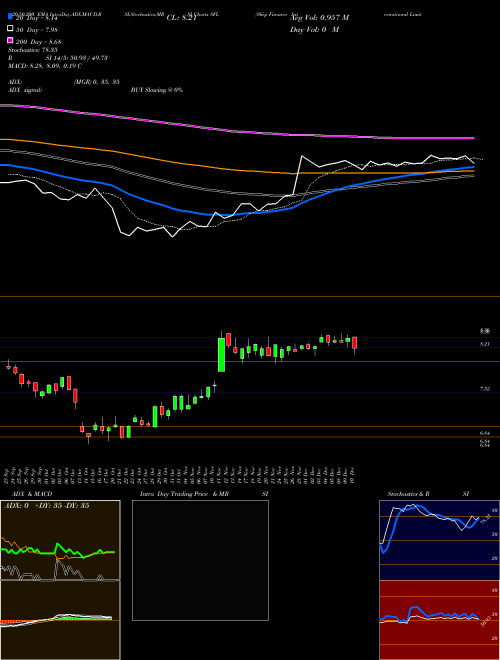
Task: Click the '200 Day = 8.68' label
Action: point(39,42)
